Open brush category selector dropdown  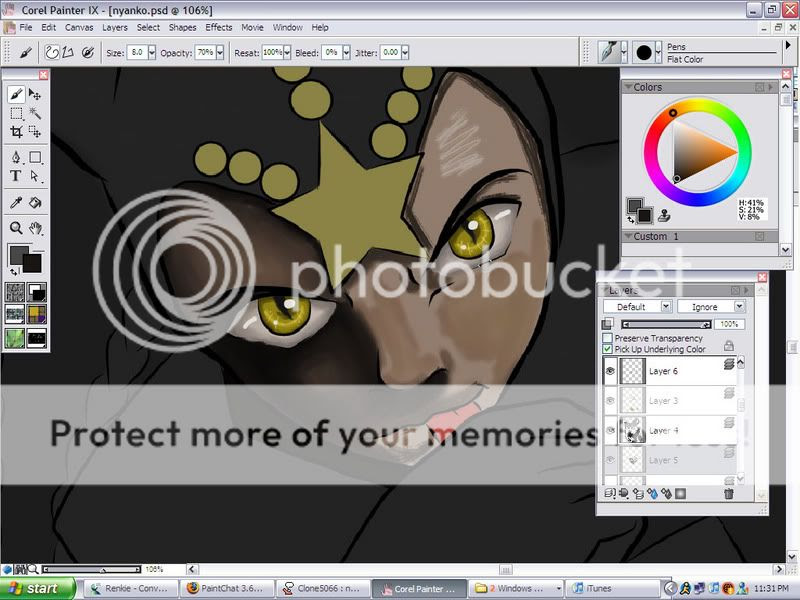click(623, 52)
